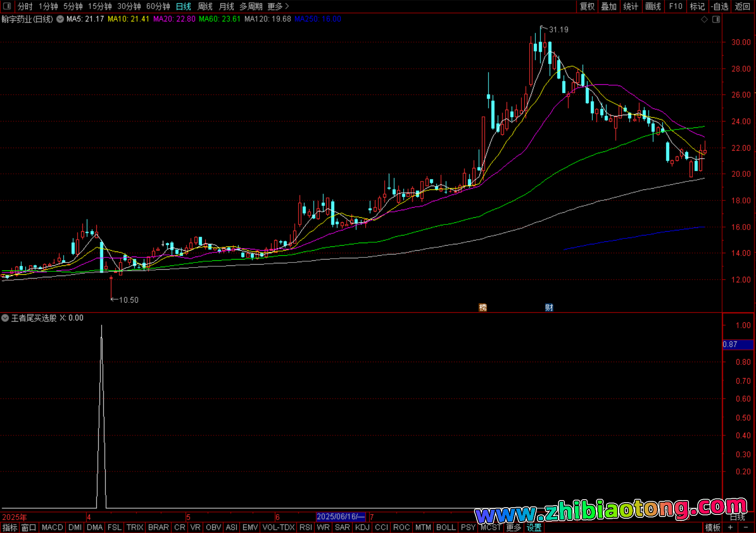
Task: Switch to the 周线 weekly chart
Action: click(x=205, y=6)
